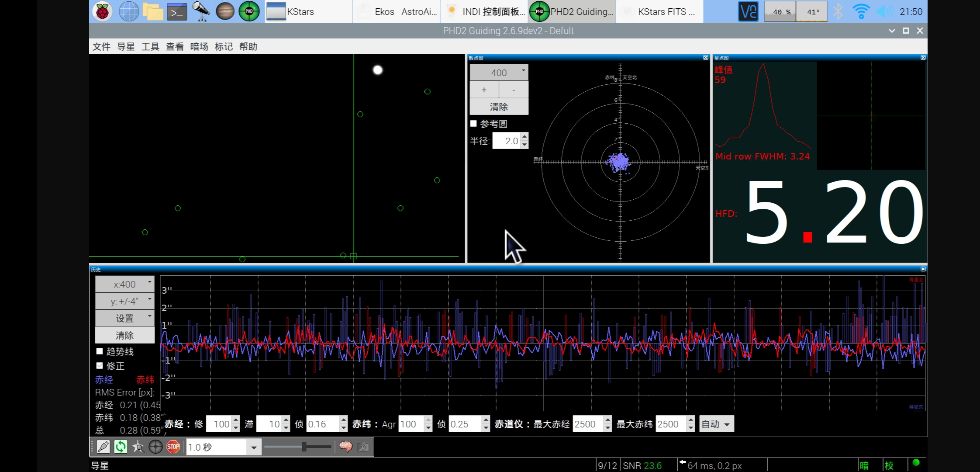Image resolution: width=980 pixels, height=472 pixels.
Task: Open the file manager folder icon
Action: pos(153,11)
